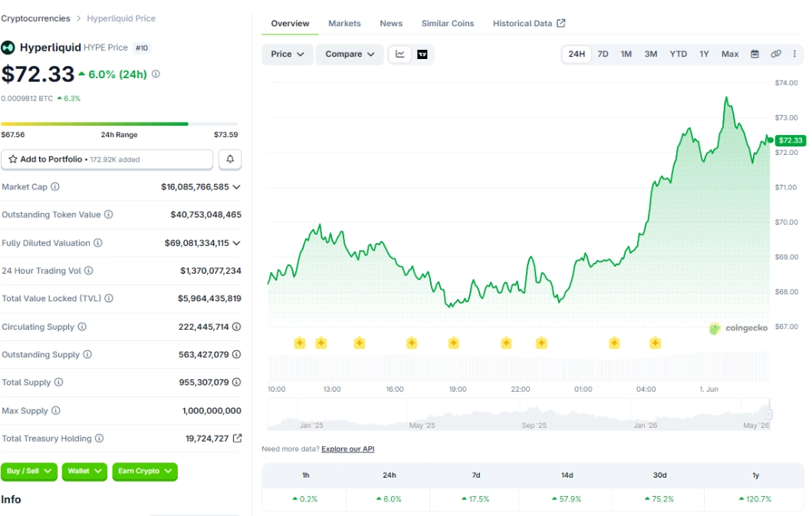
Task: Switch to Overview tab
Action: pos(290,23)
